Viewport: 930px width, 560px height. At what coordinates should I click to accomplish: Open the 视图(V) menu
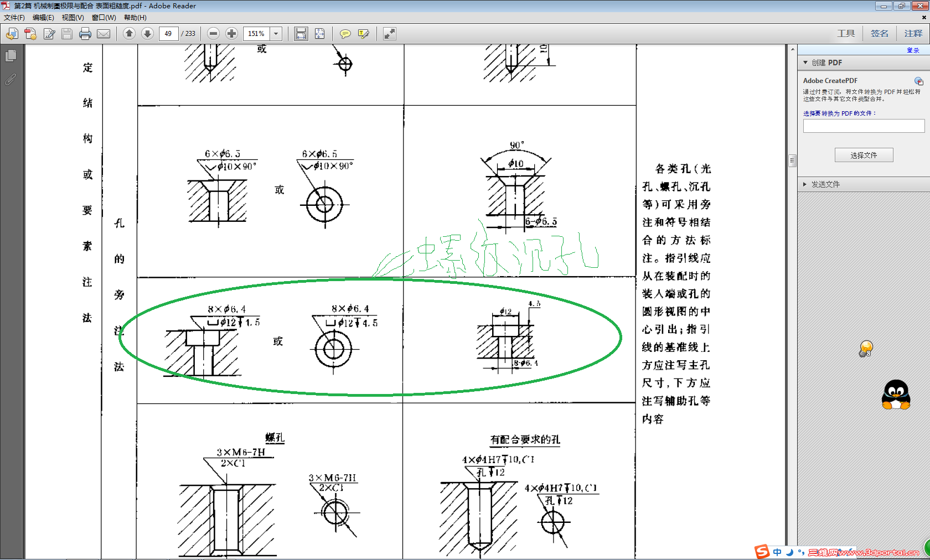[73, 17]
